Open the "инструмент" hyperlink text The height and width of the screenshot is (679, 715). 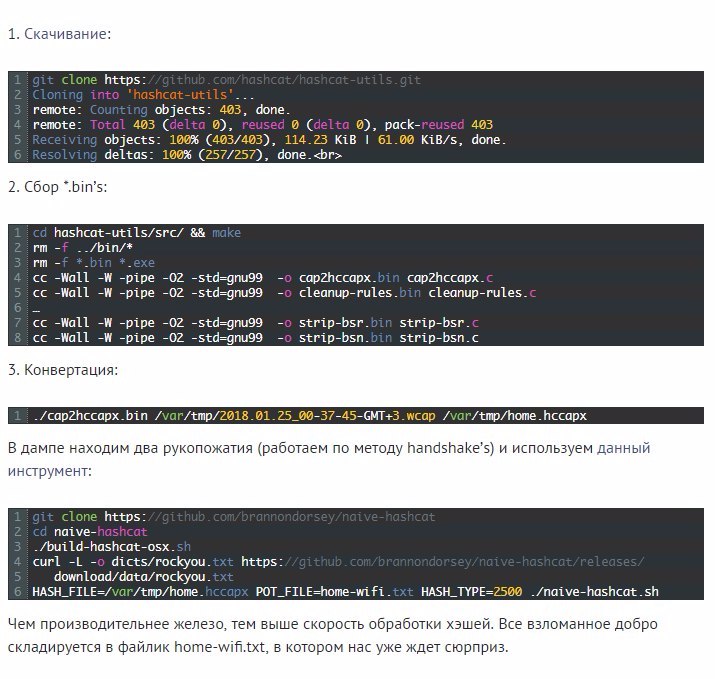[43, 469]
